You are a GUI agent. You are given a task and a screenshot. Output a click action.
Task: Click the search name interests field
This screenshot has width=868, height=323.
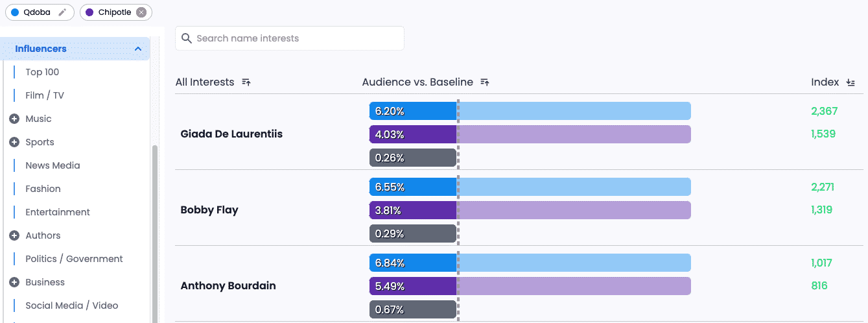click(x=295, y=38)
